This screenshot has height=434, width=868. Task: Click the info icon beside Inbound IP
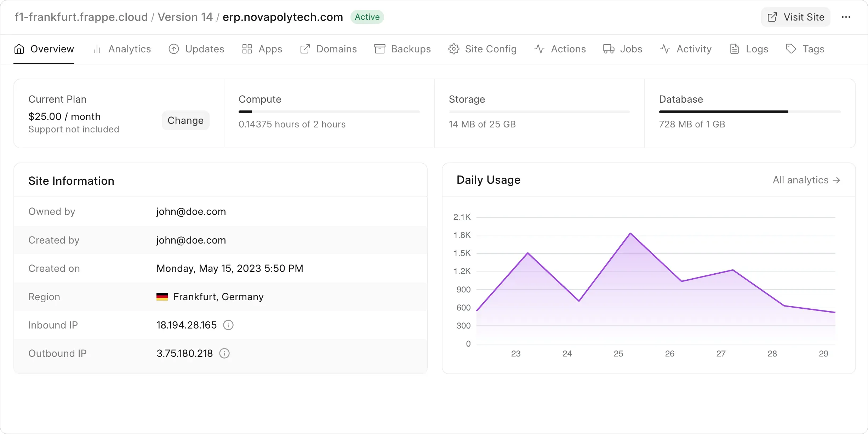coord(228,325)
